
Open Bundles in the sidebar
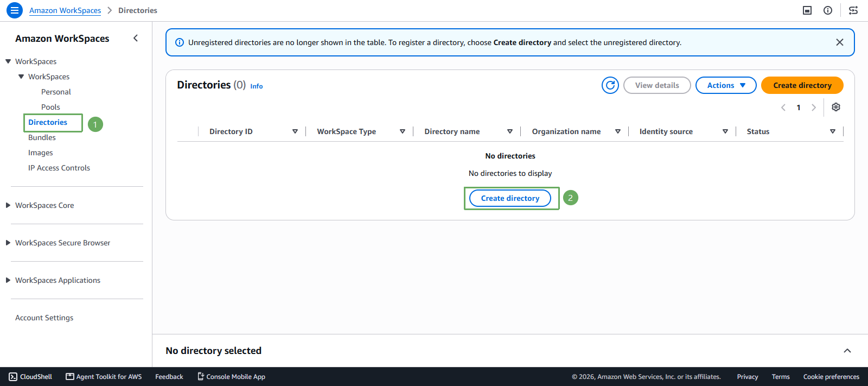pyautogui.click(x=42, y=137)
